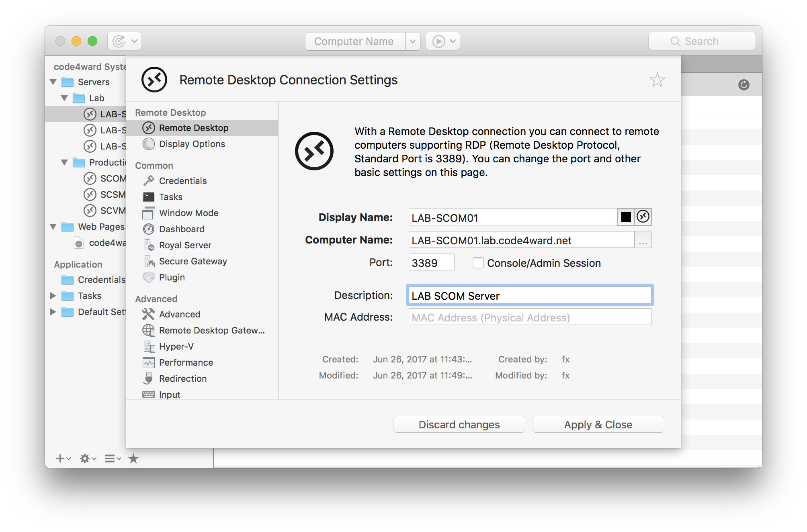This screenshot has width=807, height=532.
Task: Expand the Tasks folder in sidebar
Action: click(53, 296)
